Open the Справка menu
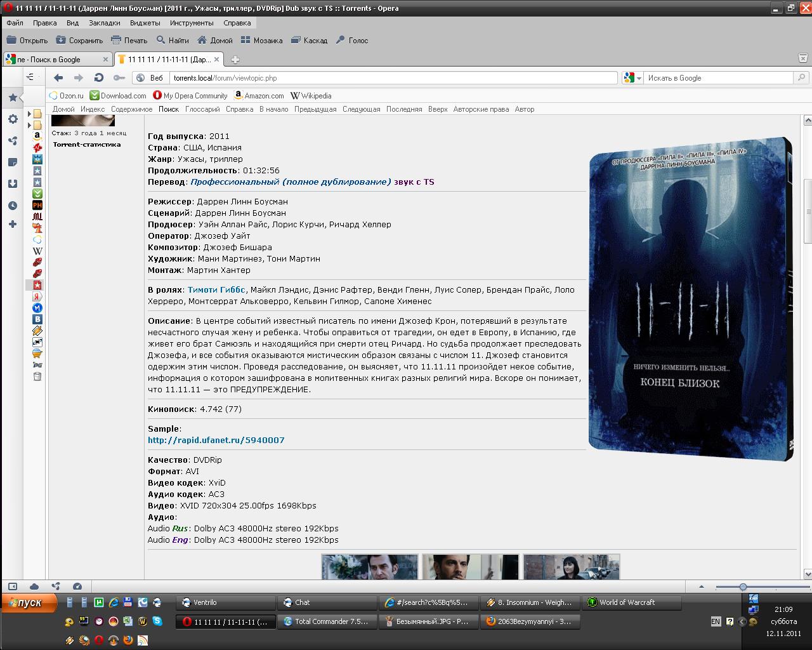The height and width of the screenshot is (650, 812). (237, 23)
